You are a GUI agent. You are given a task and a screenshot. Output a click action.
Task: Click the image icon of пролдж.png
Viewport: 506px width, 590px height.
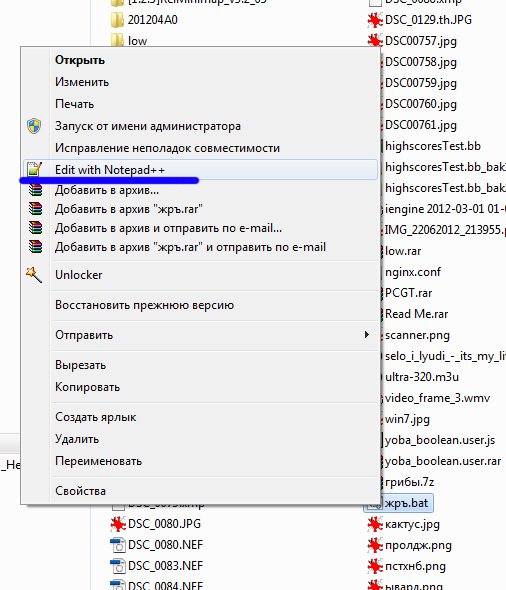click(375, 545)
